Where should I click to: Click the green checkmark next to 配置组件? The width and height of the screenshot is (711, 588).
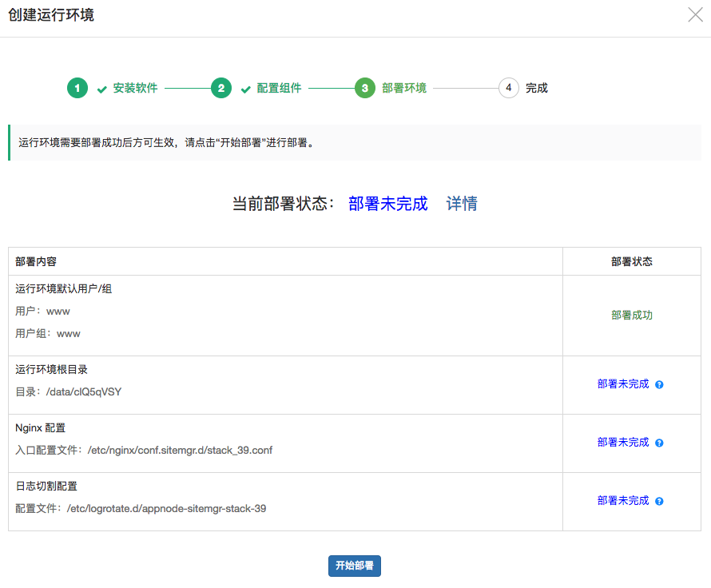point(245,88)
